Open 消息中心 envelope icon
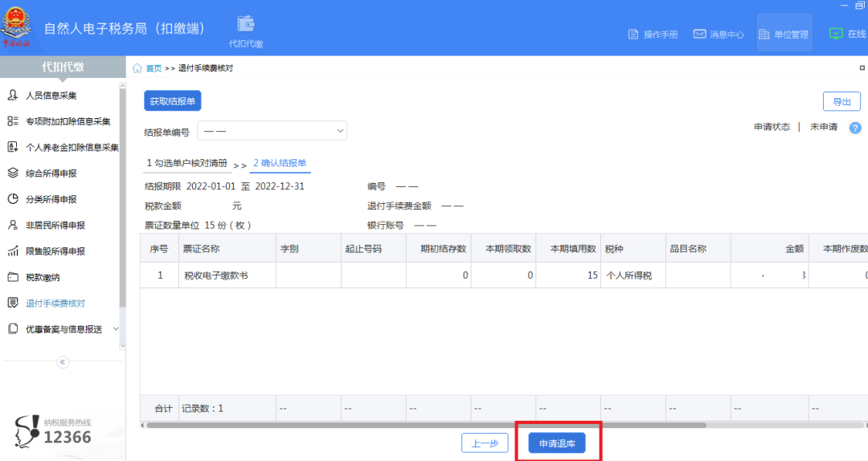This screenshot has height=461, width=868. (x=700, y=35)
